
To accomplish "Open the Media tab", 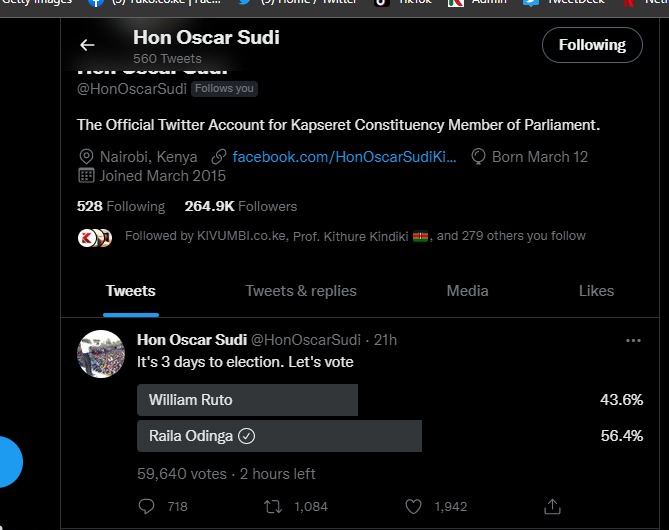I will (467, 291).
